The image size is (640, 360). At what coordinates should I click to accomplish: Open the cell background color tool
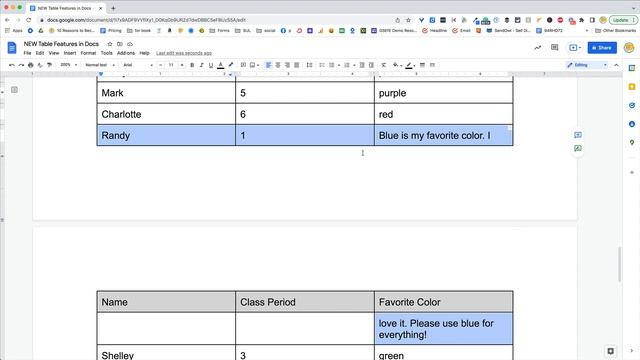tap(397, 65)
